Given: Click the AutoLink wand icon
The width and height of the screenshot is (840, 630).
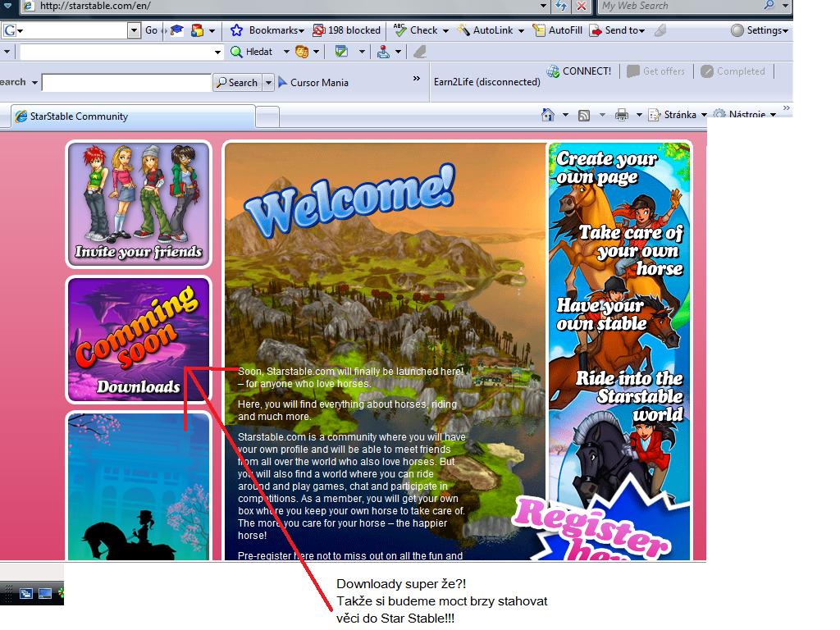Looking at the screenshot, I should click(x=463, y=30).
